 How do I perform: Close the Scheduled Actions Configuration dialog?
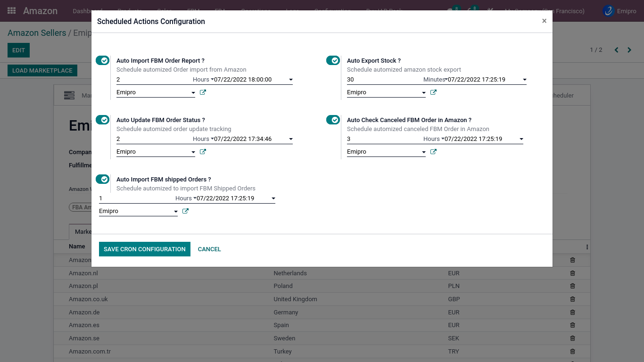point(544,21)
